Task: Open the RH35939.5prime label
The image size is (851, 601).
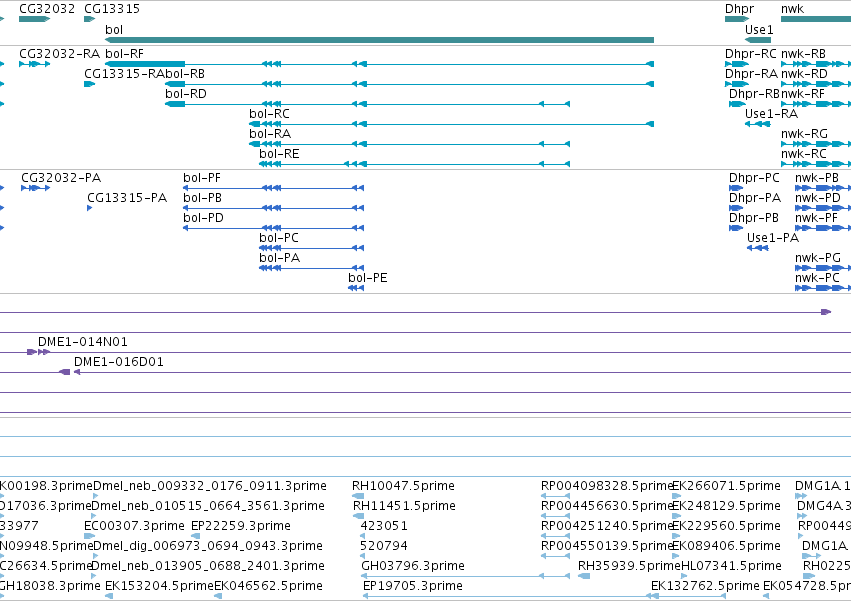Action: coord(629,566)
